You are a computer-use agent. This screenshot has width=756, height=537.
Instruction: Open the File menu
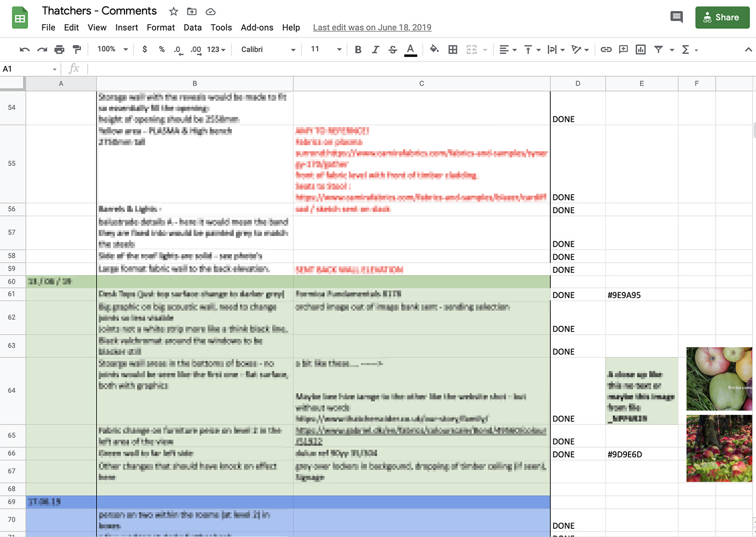48,27
